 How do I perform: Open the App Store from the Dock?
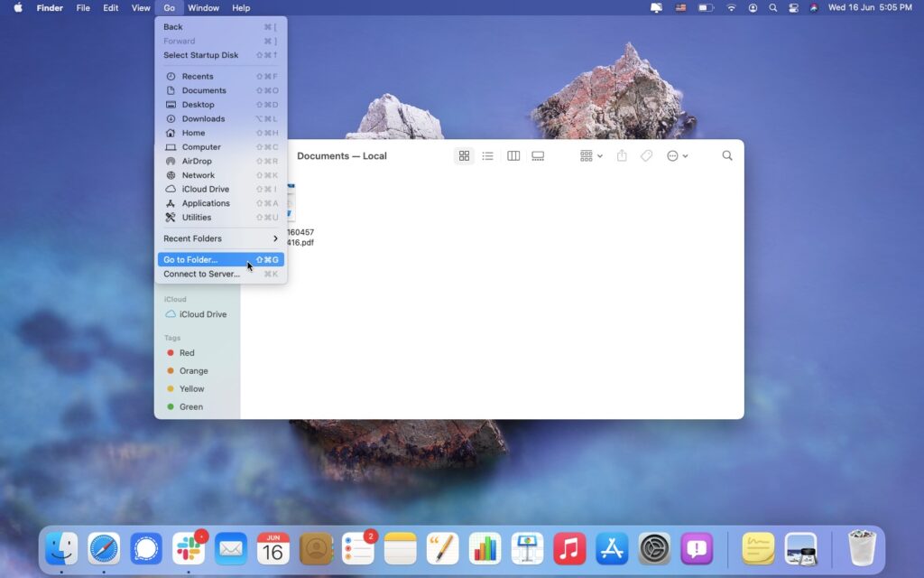(x=612, y=547)
